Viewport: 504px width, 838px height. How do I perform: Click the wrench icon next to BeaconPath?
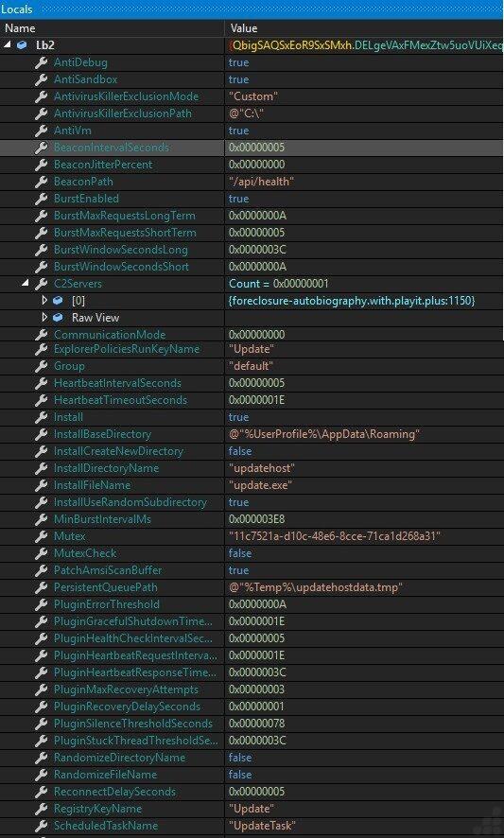point(42,182)
